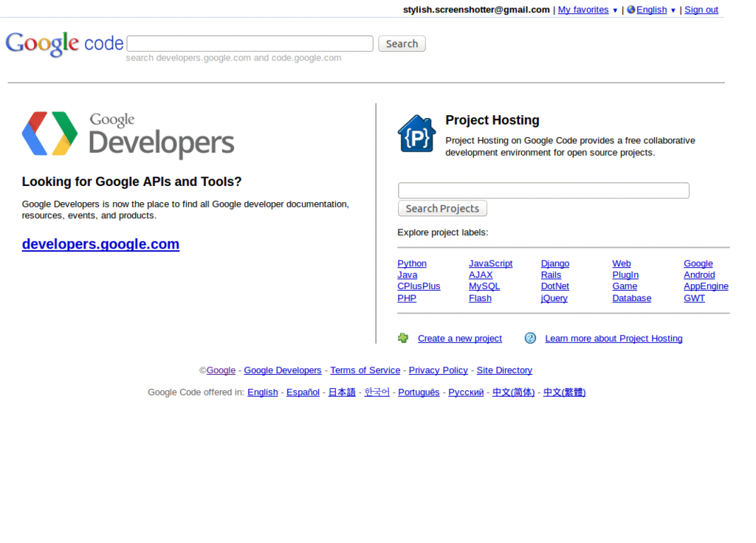Click the Project Hosting heading
Screen dimensions: 756x543
point(492,120)
